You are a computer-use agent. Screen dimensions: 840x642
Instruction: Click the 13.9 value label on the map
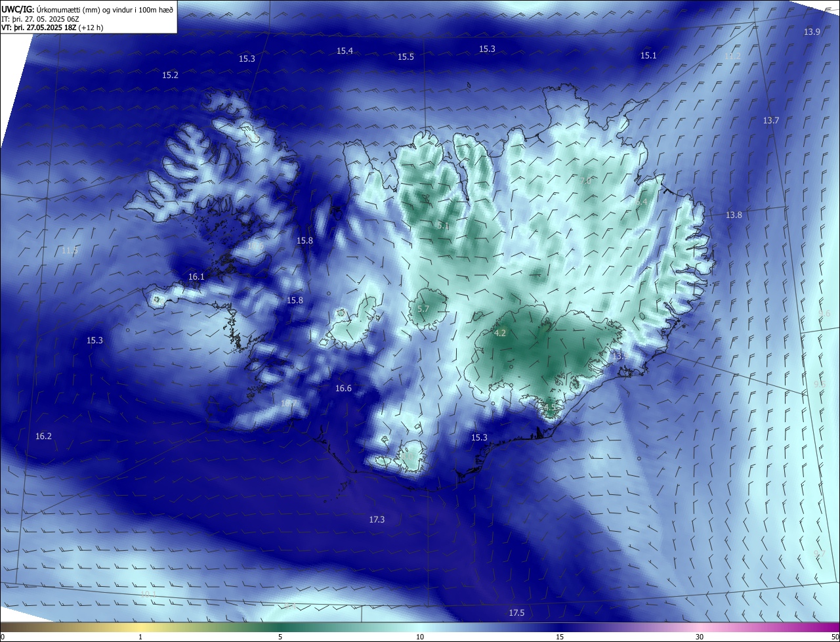(x=812, y=32)
